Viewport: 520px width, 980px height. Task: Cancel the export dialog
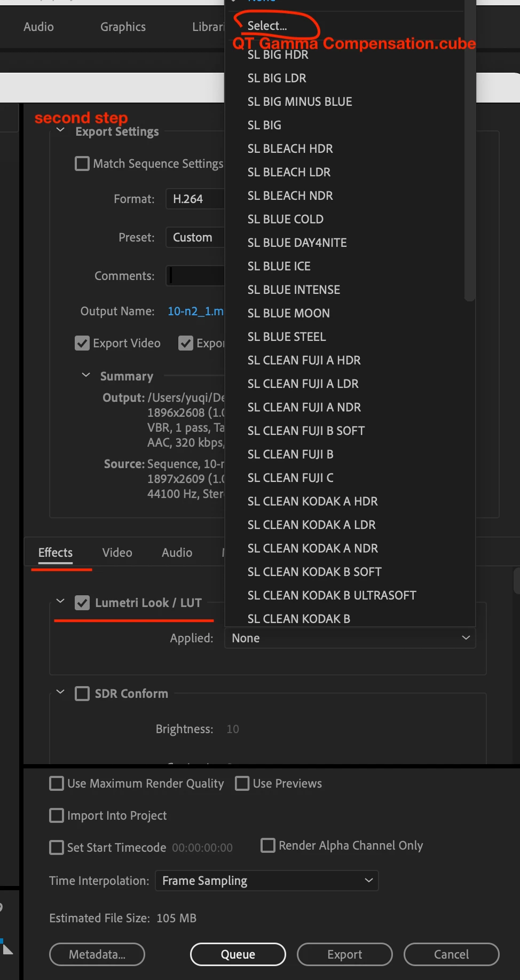pyautogui.click(x=452, y=954)
